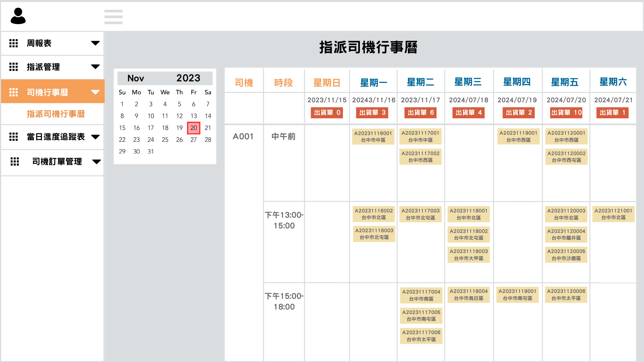Click the grid icon beside 司機行事曆

pos(13,92)
